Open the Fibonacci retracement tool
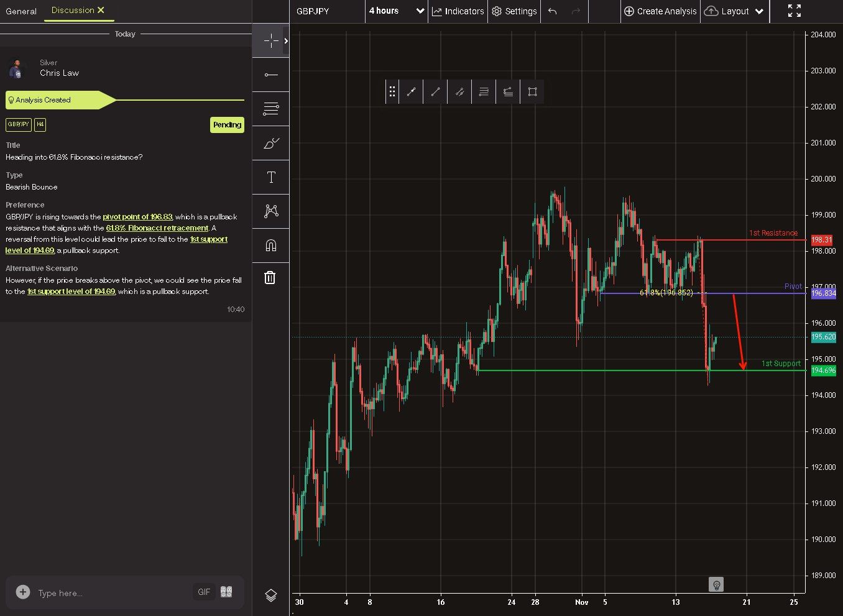 [270, 109]
